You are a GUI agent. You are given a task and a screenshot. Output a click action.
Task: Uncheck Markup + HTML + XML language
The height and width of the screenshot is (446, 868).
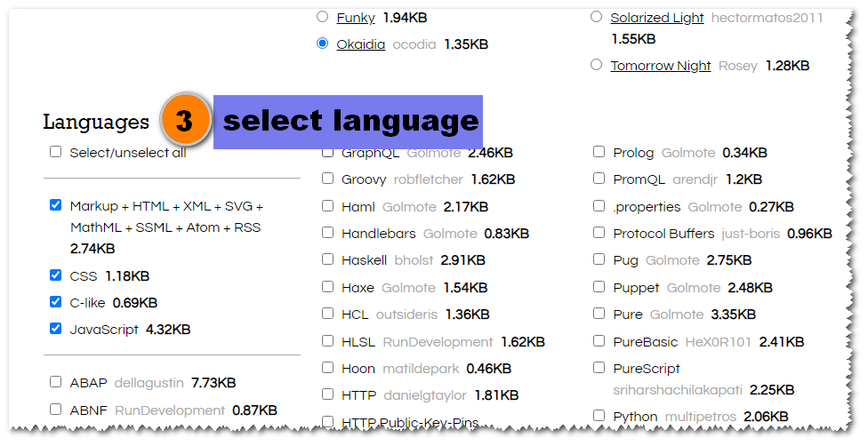tap(55, 205)
